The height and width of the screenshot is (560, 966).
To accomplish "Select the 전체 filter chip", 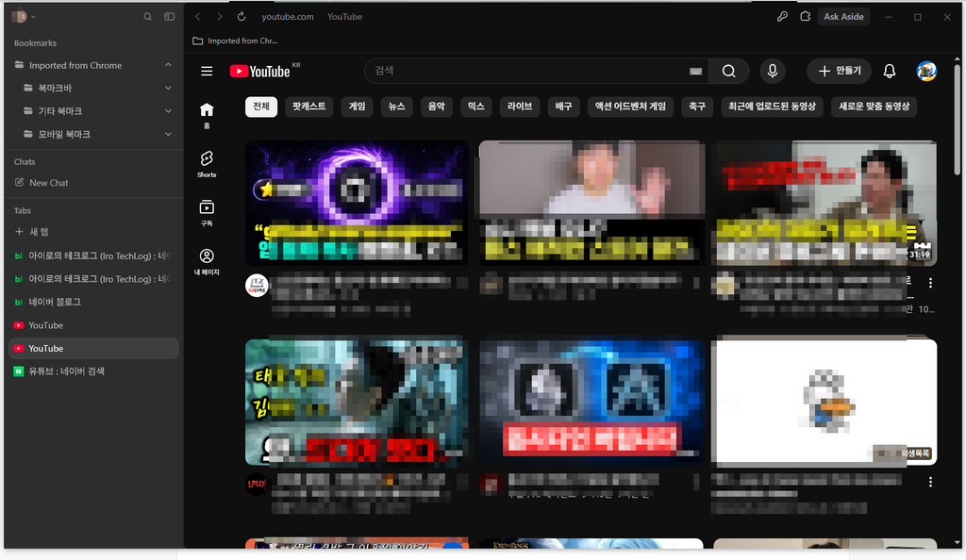I will pos(261,107).
